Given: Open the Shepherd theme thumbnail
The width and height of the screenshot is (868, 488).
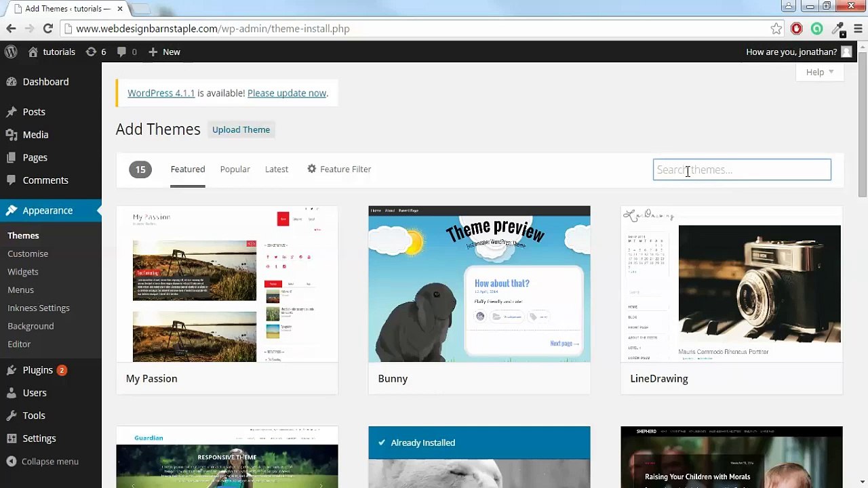Looking at the screenshot, I should pos(732,457).
